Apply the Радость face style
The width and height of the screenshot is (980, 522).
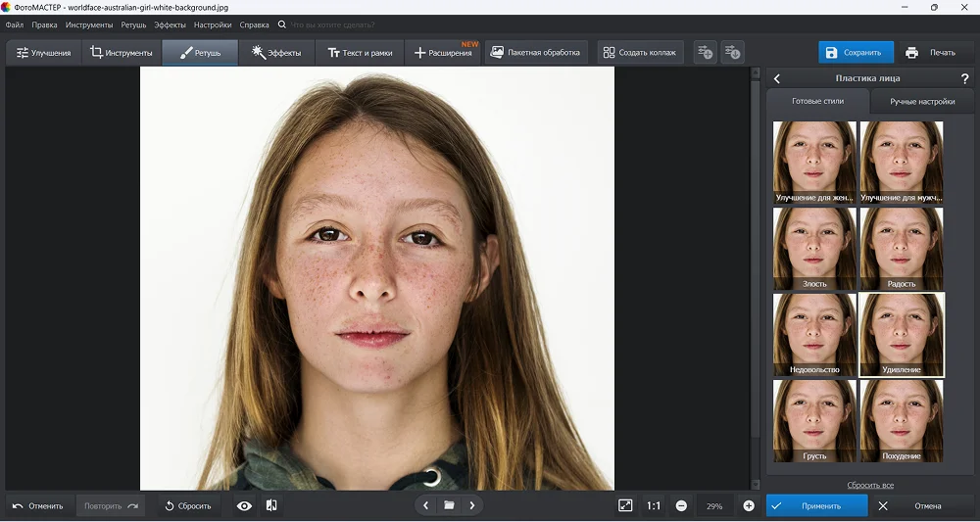coord(902,249)
